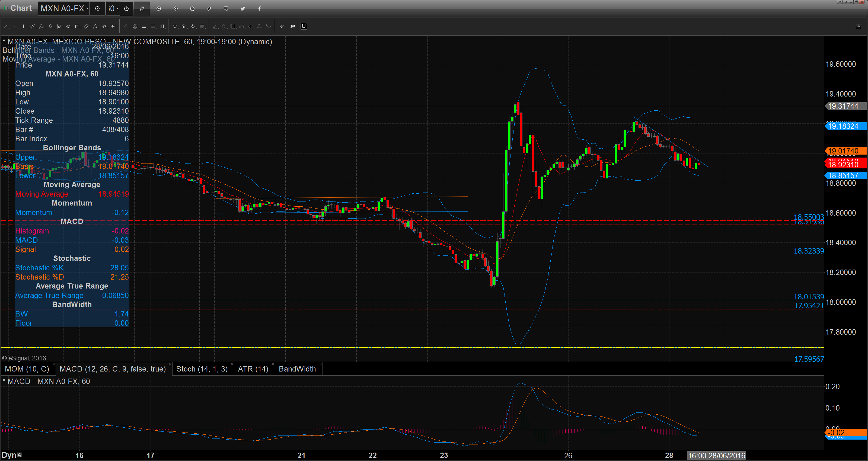This screenshot has width=868, height=461.
Task: Open the studies chart icon
Action: (x=159, y=9)
